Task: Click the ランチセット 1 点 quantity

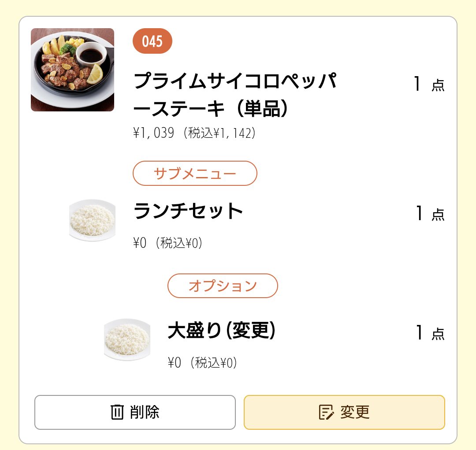Action: [x=430, y=214]
